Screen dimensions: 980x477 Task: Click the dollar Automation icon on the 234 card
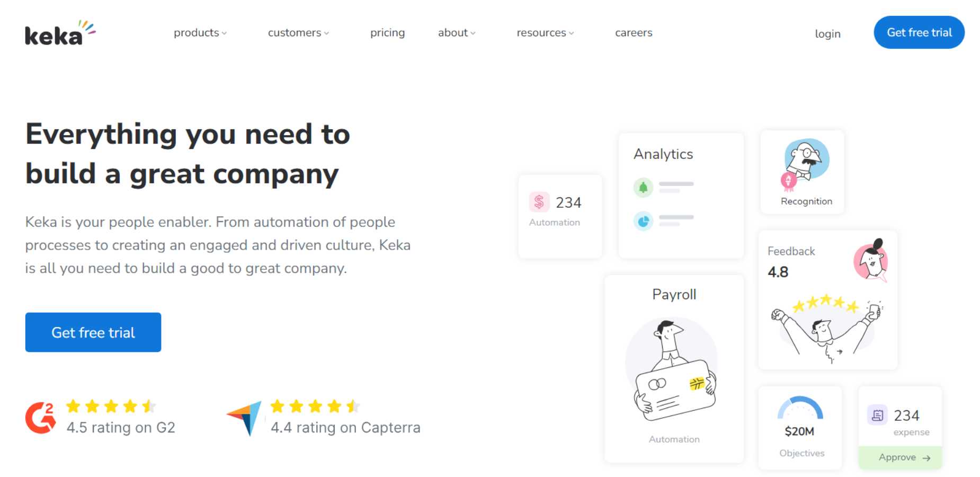coord(539,202)
